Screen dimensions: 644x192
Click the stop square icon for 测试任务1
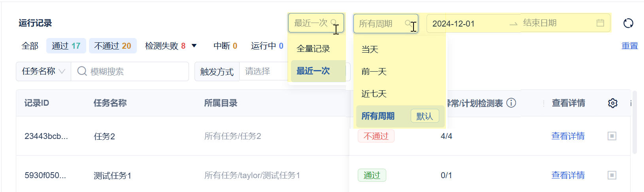pos(612,175)
